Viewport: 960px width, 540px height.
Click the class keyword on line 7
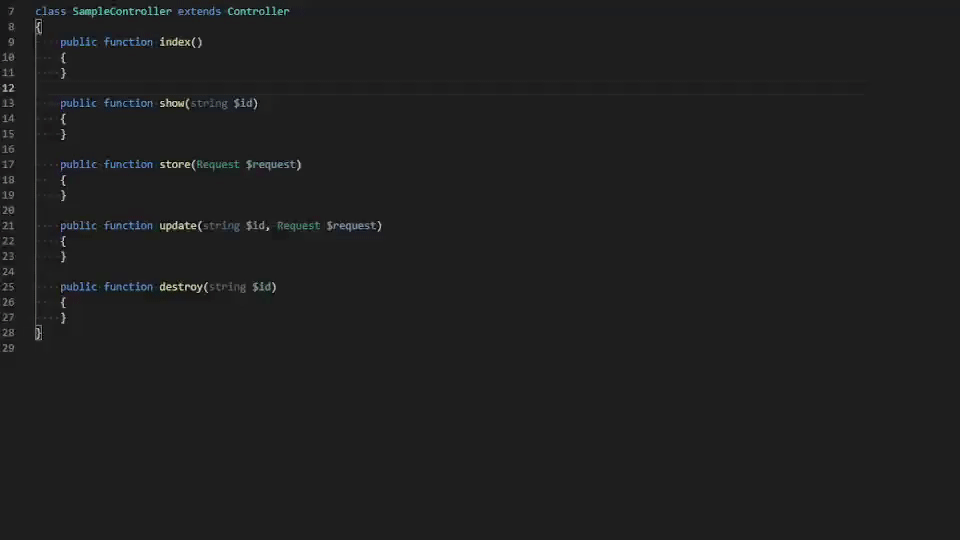tap(51, 11)
